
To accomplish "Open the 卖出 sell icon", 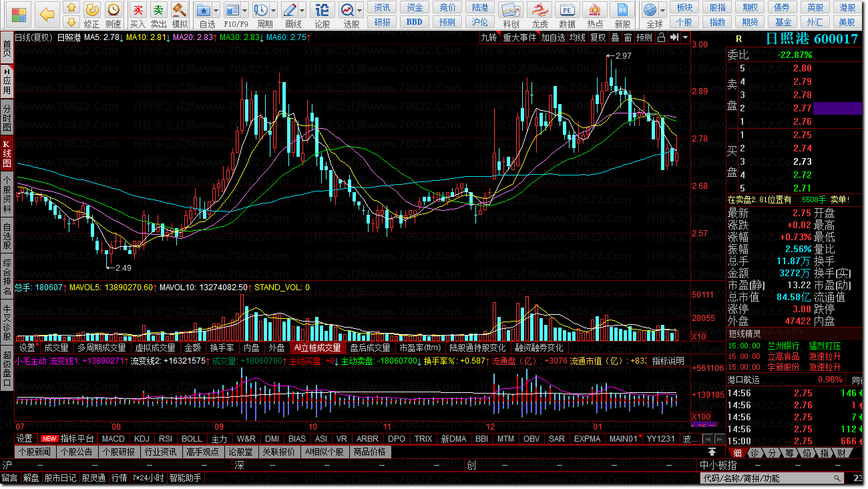I will coord(158,9).
